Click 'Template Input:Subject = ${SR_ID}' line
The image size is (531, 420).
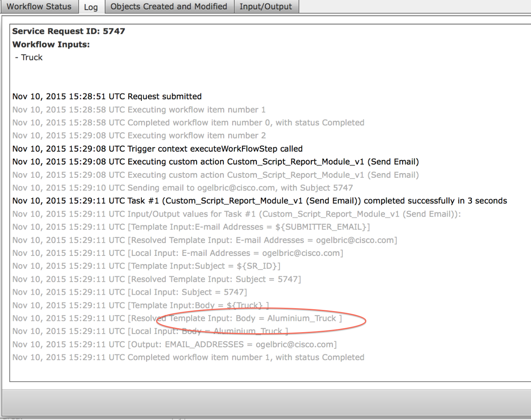tap(146, 266)
